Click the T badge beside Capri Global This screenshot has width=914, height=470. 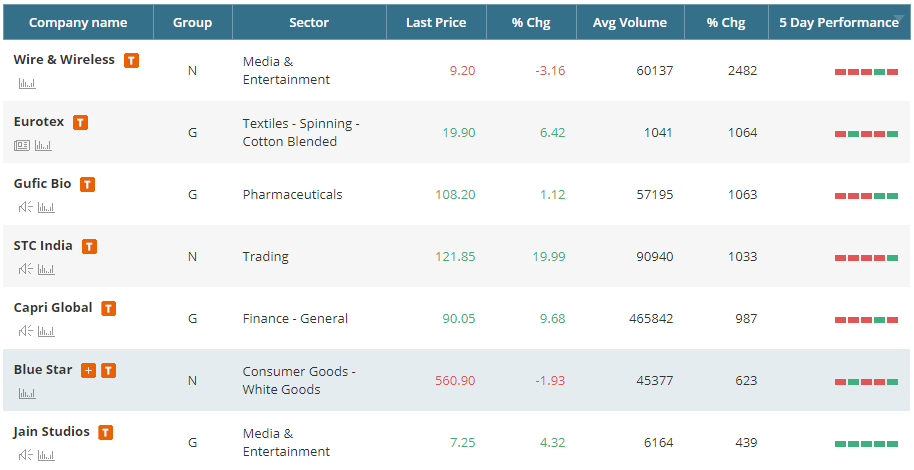click(x=108, y=308)
